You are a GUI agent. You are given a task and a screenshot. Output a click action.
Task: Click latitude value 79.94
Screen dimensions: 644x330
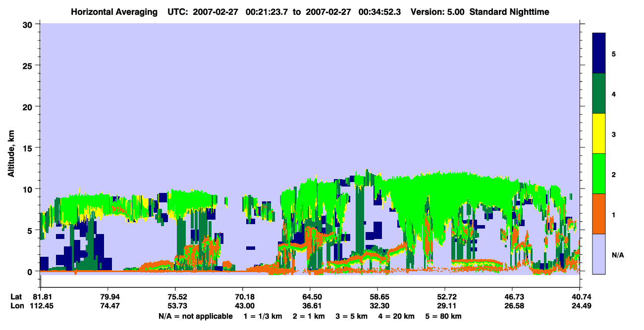[x=107, y=297]
